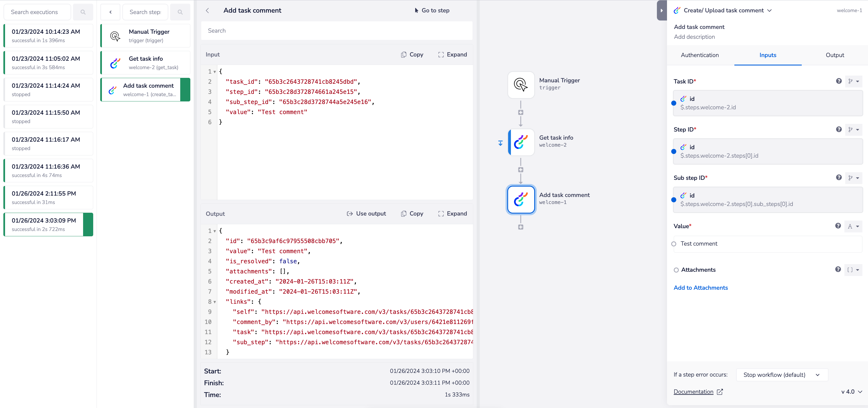Open the Documentation link
This screenshot has height=408, width=868.
click(693, 391)
